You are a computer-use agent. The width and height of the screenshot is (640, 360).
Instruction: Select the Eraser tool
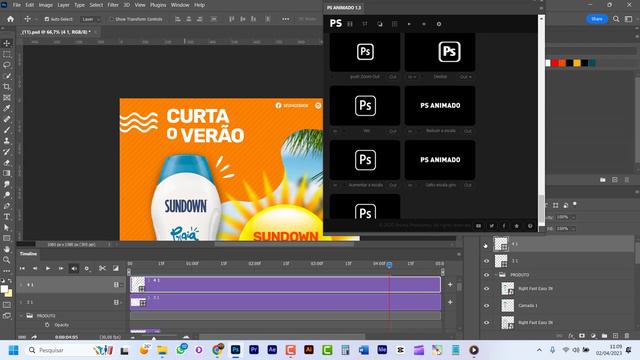click(7, 162)
